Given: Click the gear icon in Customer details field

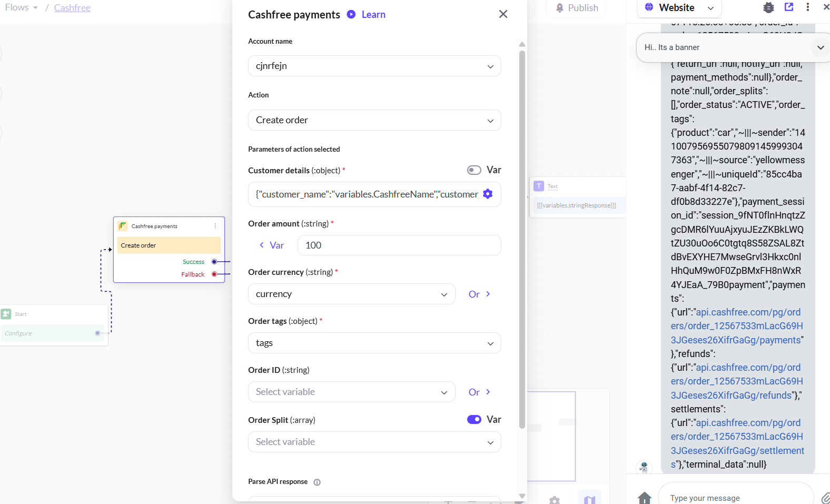Looking at the screenshot, I should tap(488, 194).
